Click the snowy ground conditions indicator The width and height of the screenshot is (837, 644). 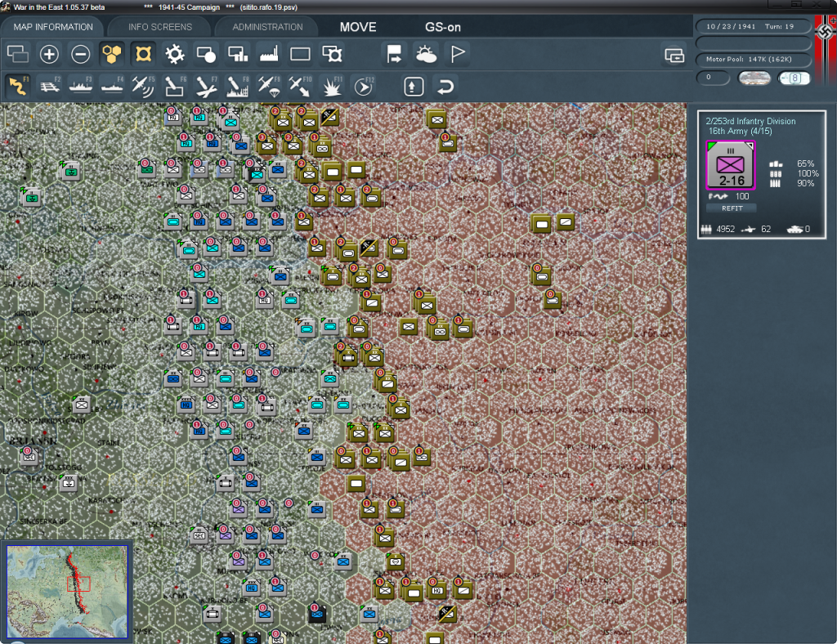click(x=754, y=78)
